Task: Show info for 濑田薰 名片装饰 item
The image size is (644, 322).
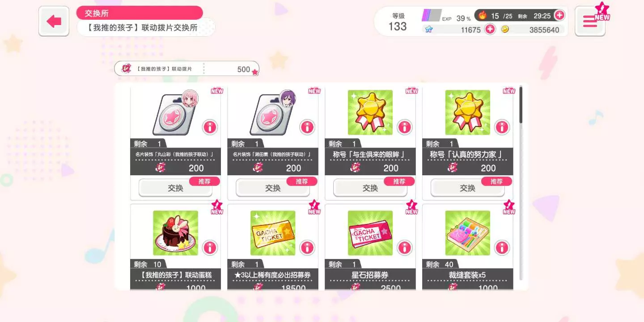Action: (307, 127)
